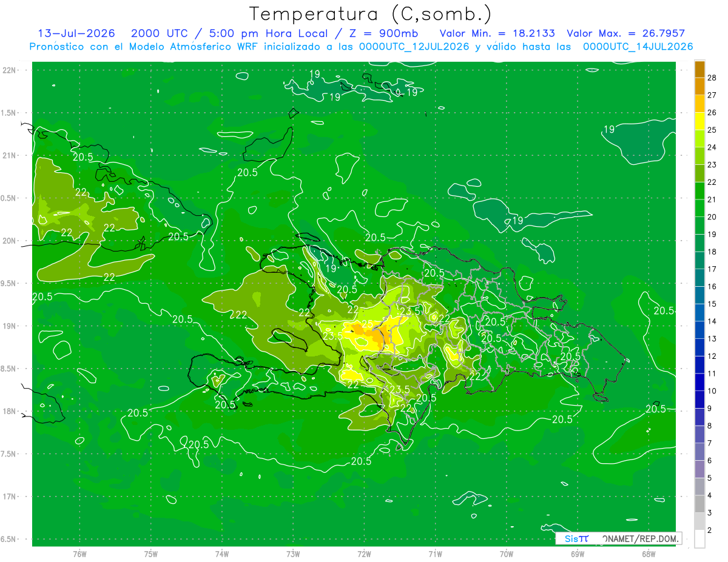Select the light gray swatch between 2 and 3
The image size is (728, 562).
click(699, 521)
